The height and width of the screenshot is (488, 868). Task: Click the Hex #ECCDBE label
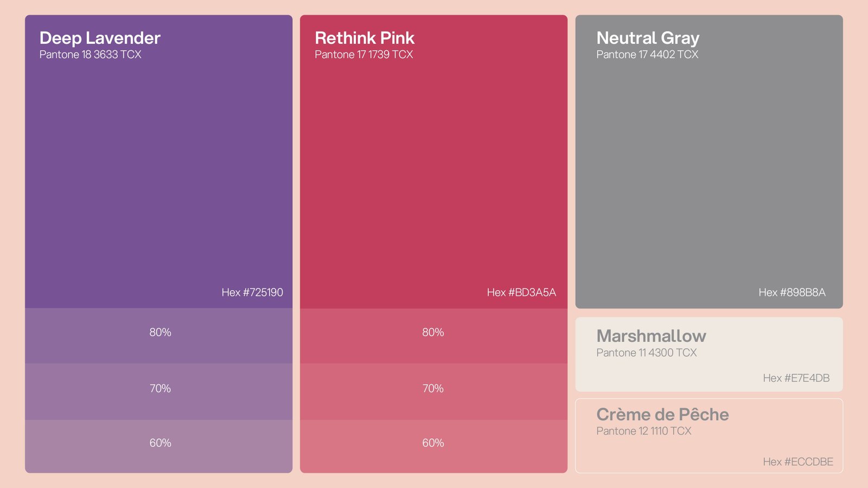tap(798, 462)
